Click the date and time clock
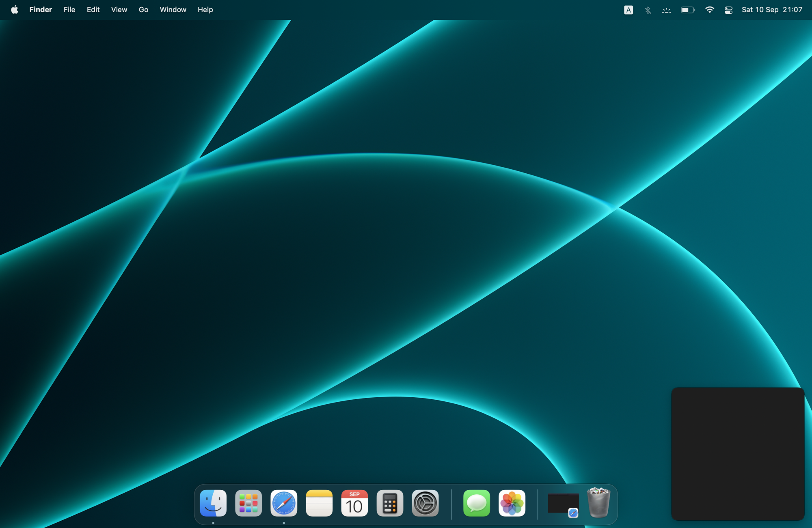This screenshot has height=528, width=812. (x=772, y=10)
